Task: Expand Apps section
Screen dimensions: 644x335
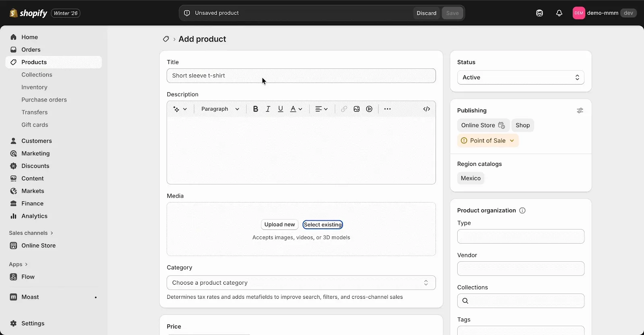Action: coord(18,265)
